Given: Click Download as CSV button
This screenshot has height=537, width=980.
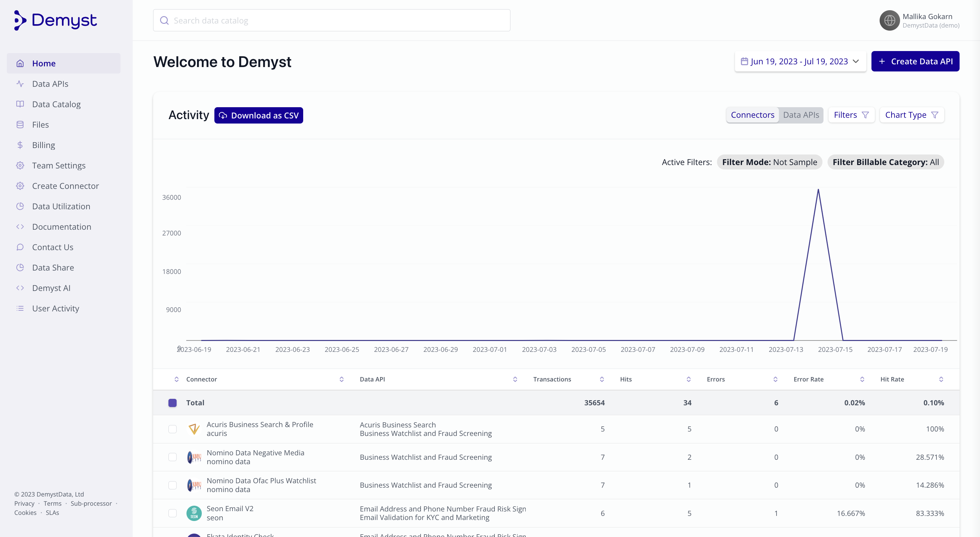Looking at the screenshot, I should pyautogui.click(x=259, y=115).
